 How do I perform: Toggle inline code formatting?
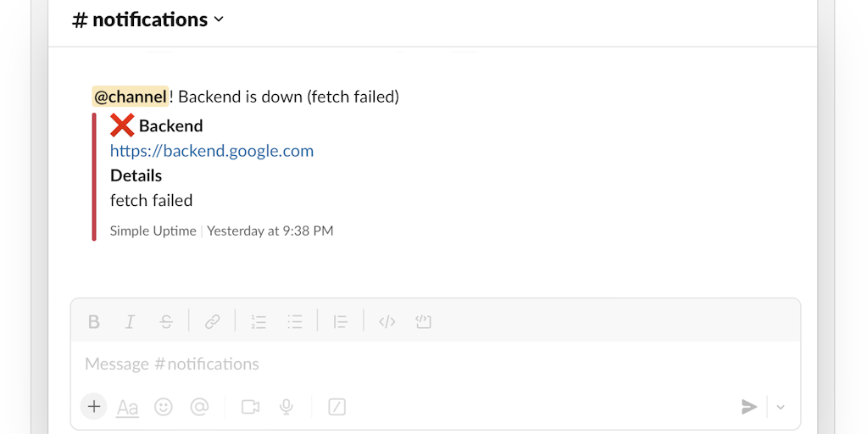click(387, 322)
